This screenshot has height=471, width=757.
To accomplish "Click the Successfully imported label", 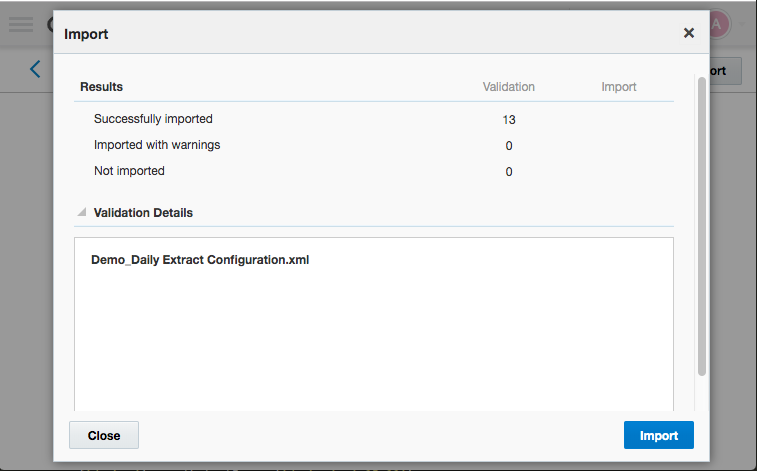I will (153, 119).
